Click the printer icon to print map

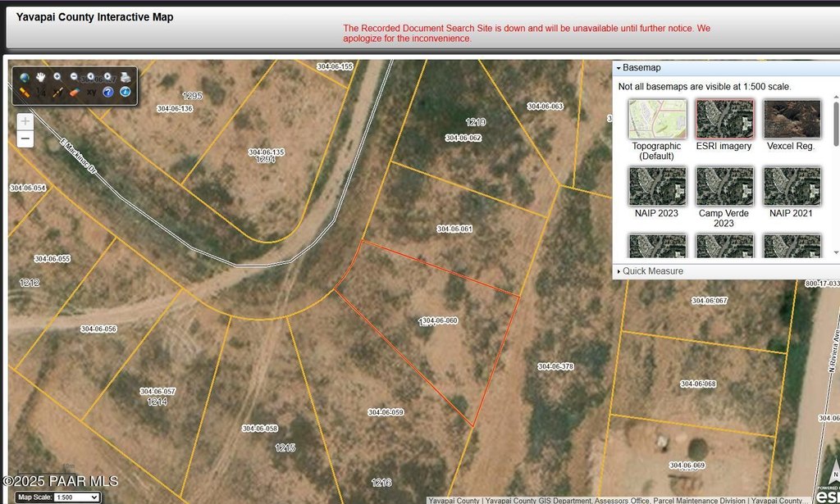(x=125, y=77)
